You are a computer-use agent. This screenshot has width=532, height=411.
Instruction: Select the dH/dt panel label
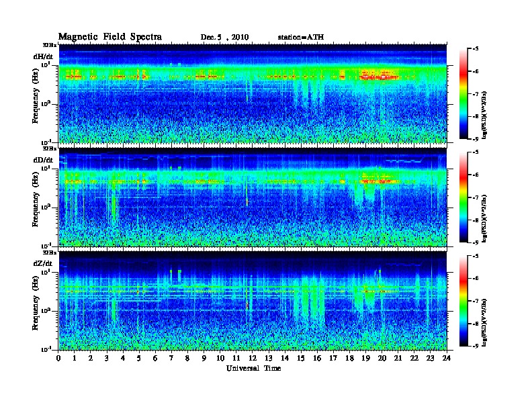(x=43, y=56)
